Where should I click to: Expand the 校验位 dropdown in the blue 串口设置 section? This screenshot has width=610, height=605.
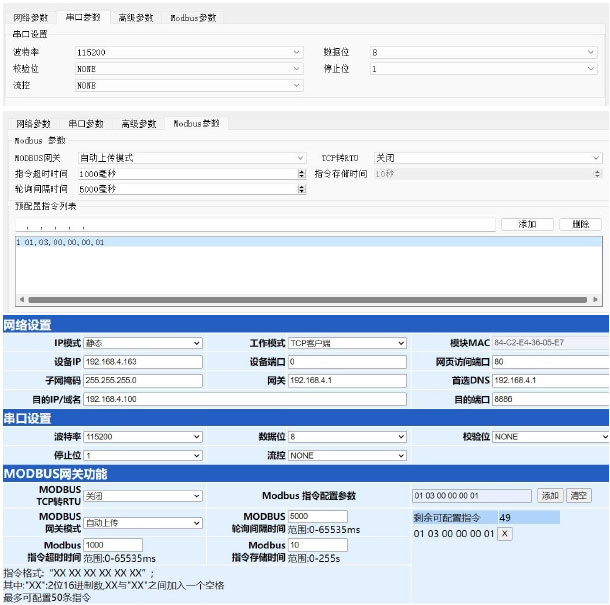(549, 437)
